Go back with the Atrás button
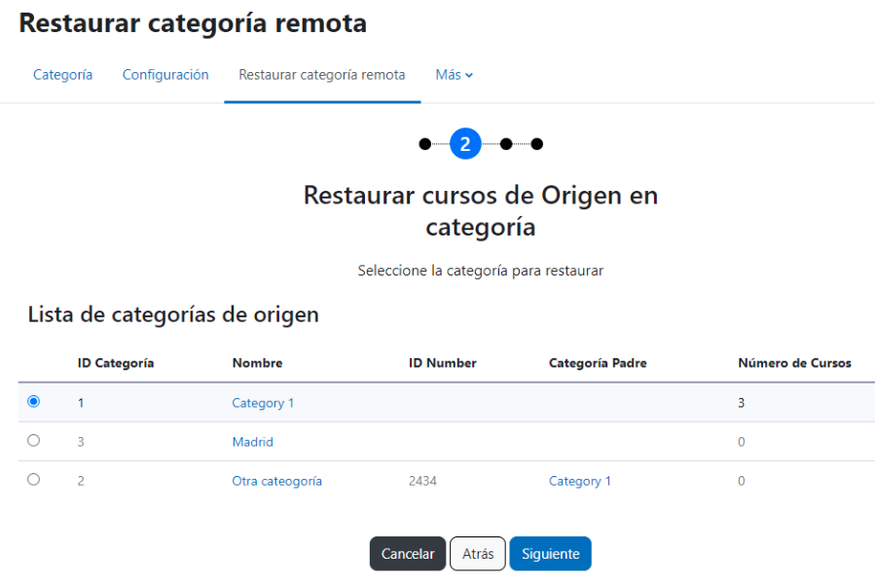875x588 pixels. coord(478,553)
